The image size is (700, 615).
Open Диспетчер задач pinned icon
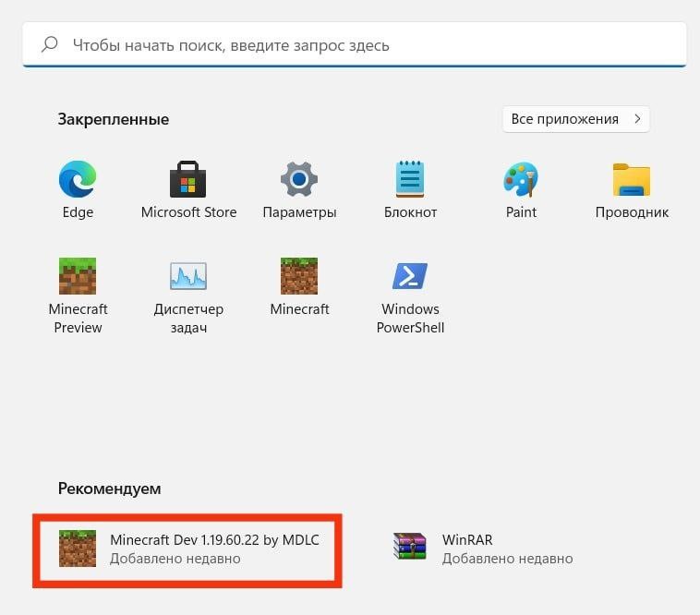[188, 276]
